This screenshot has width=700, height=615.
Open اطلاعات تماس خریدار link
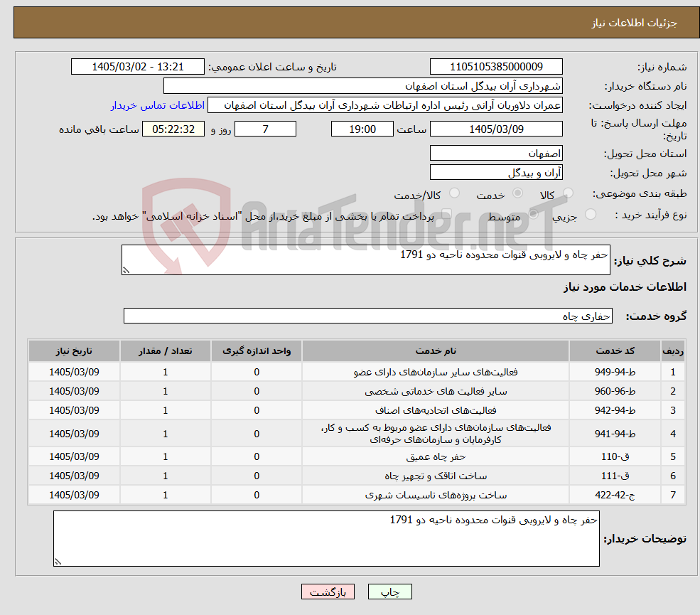point(158,105)
